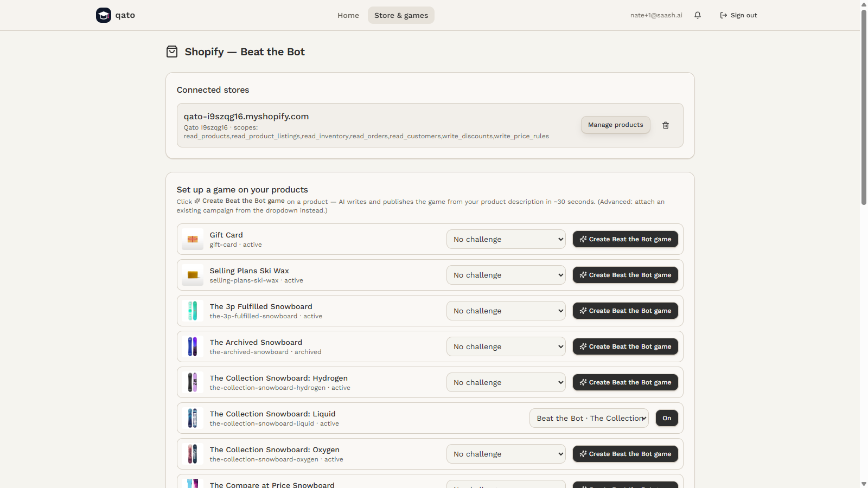Click the page vertical scrollbar

click(864, 107)
